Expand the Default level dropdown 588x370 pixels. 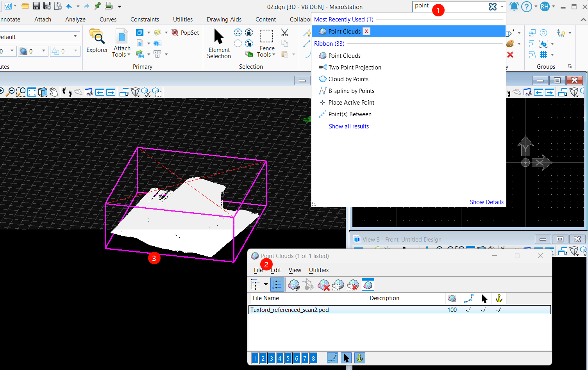[x=75, y=37]
